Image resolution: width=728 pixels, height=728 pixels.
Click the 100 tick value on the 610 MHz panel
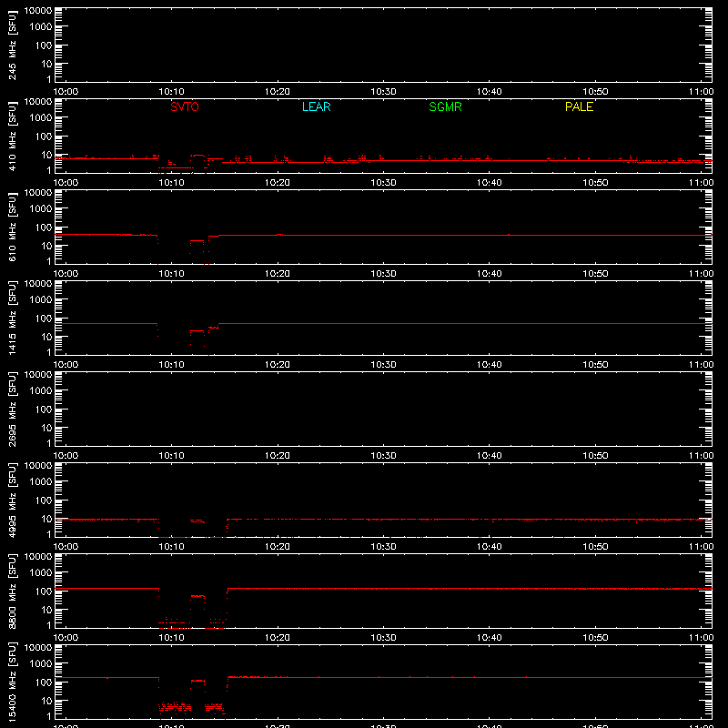click(x=44, y=227)
